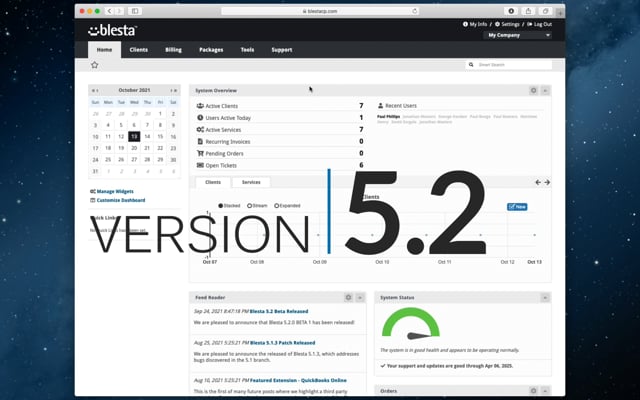Go to previous month in calendar
The height and width of the screenshot is (400, 640).
coord(97,90)
